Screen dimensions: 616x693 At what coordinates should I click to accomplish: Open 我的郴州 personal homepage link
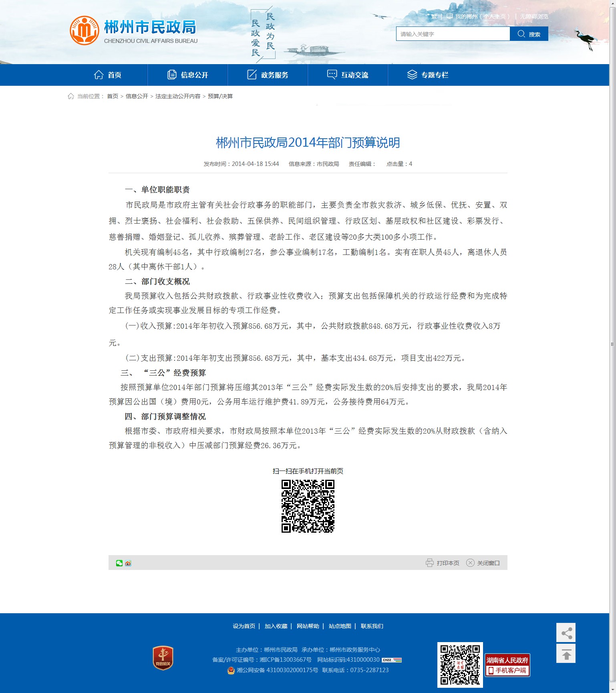[482, 16]
